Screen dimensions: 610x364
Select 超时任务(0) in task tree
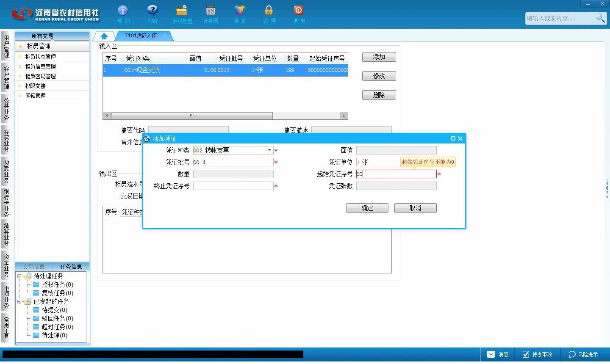click(x=53, y=327)
